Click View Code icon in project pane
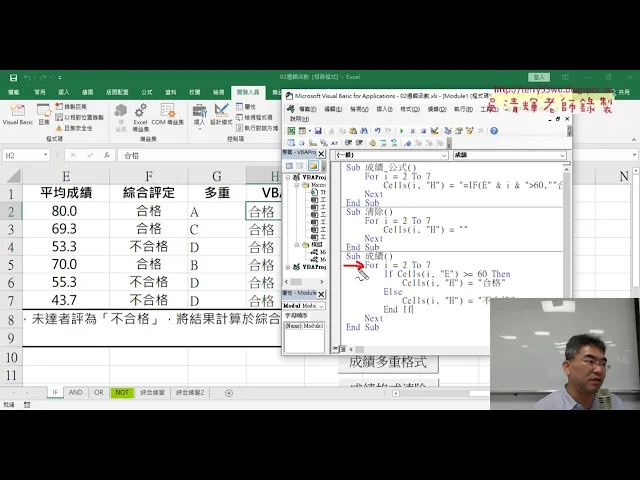Image resolution: width=640 pixels, height=480 pixels. coord(289,166)
